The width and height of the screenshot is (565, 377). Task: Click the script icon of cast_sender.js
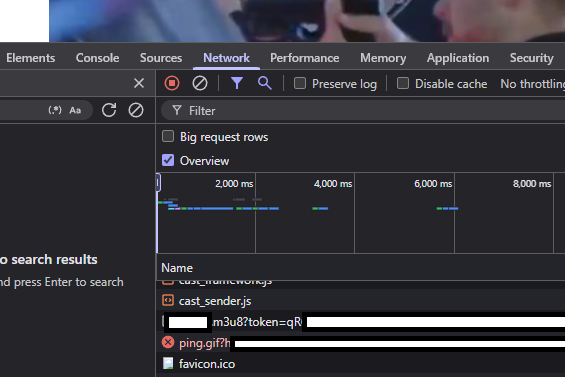tap(168, 300)
